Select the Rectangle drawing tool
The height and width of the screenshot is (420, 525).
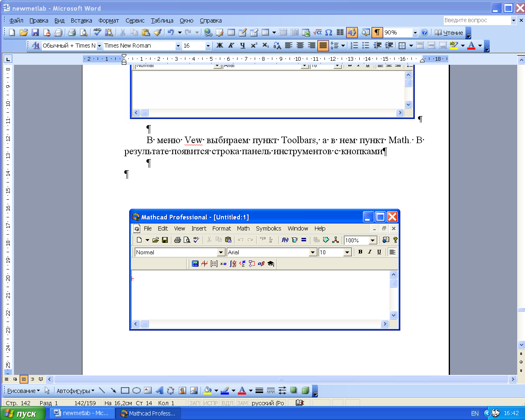125,390
